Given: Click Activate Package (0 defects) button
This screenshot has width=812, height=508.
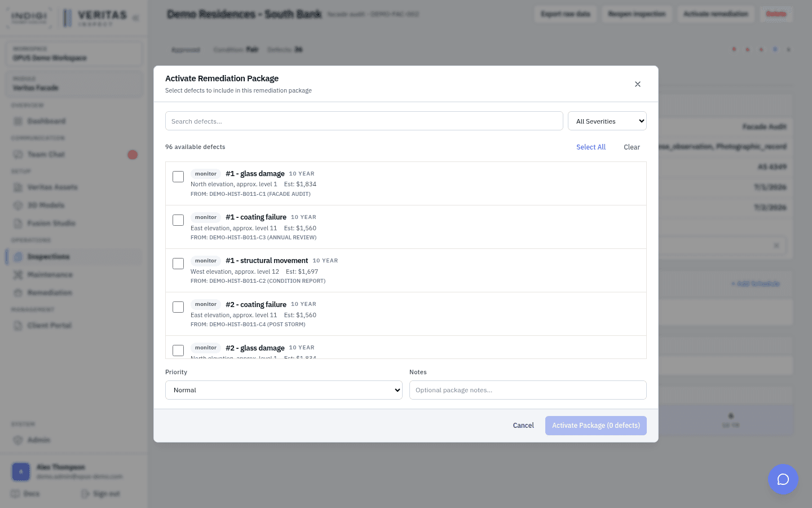Looking at the screenshot, I should click(596, 426).
